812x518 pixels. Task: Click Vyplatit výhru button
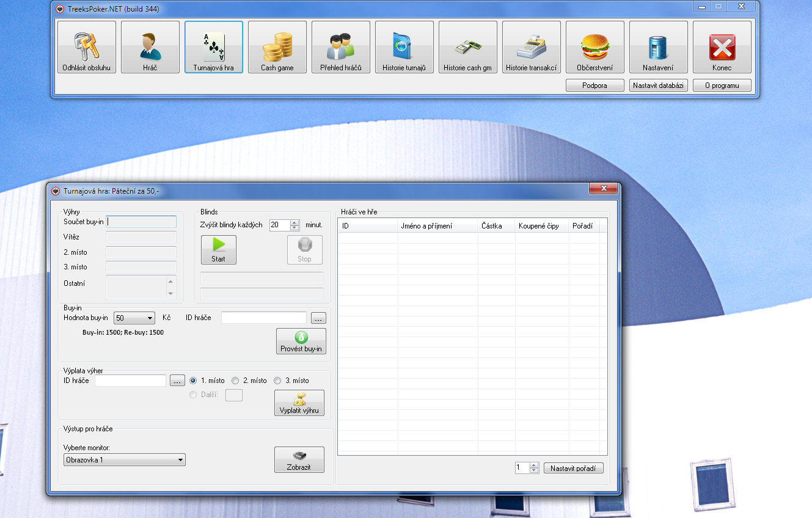coord(299,403)
